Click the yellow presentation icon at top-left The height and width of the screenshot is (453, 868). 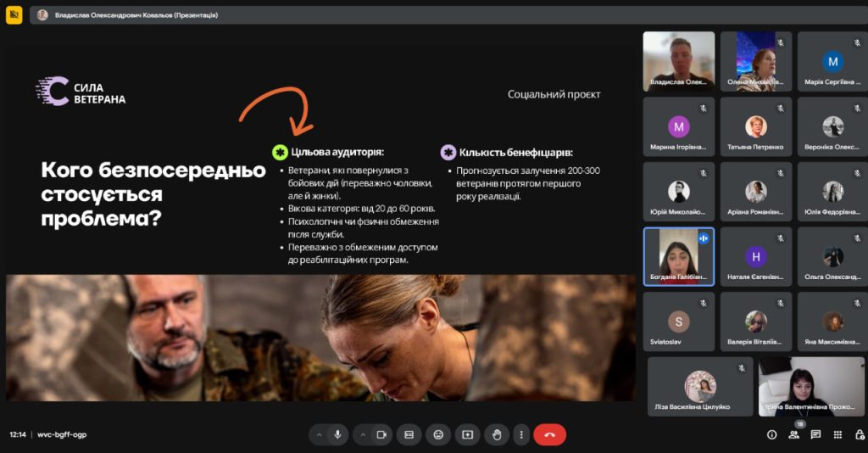click(14, 14)
